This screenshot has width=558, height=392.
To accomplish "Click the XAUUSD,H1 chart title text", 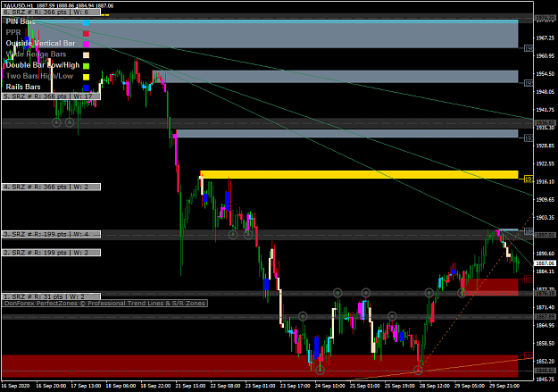I will [x=58, y=5].
